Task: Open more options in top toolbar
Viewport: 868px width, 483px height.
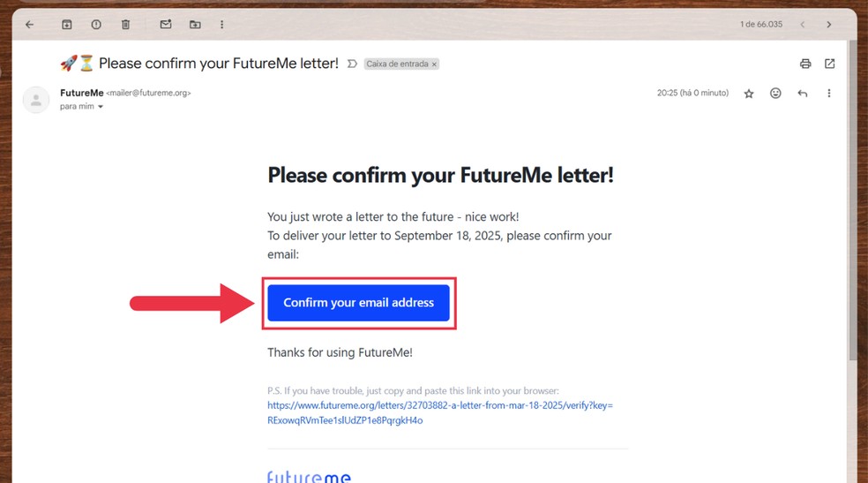Action: (x=222, y=25)
